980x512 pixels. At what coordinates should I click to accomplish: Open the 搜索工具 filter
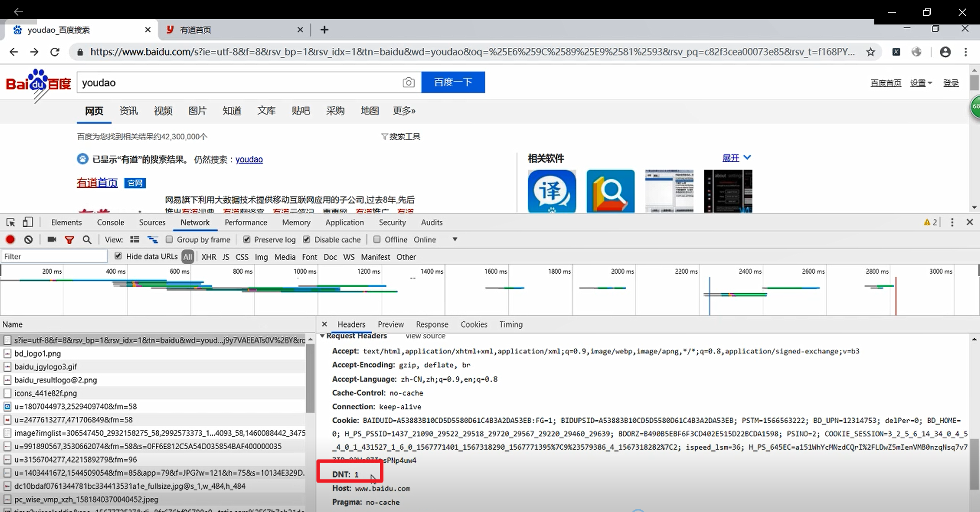401,137
